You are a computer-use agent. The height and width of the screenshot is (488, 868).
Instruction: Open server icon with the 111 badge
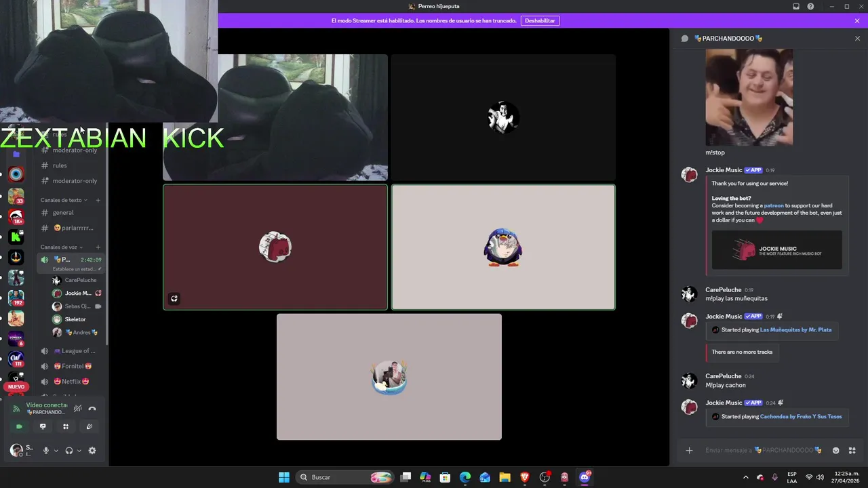click(16, 359)
